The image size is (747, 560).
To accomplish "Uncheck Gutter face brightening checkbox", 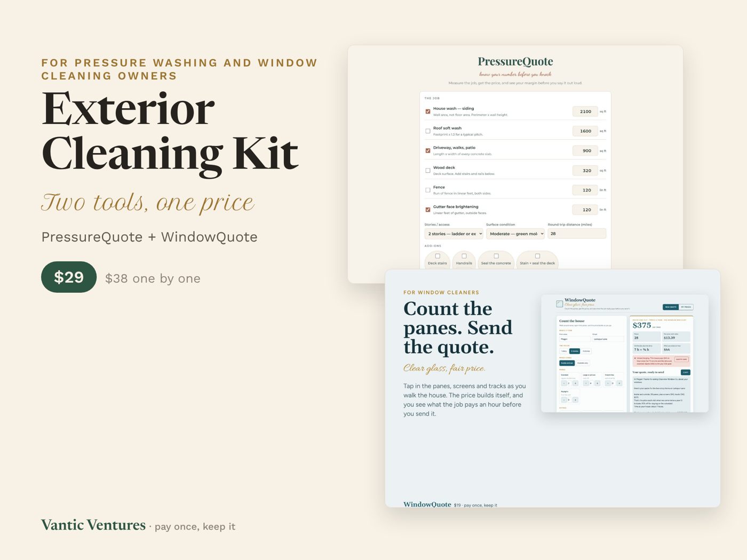I will [x=428, y=210].
